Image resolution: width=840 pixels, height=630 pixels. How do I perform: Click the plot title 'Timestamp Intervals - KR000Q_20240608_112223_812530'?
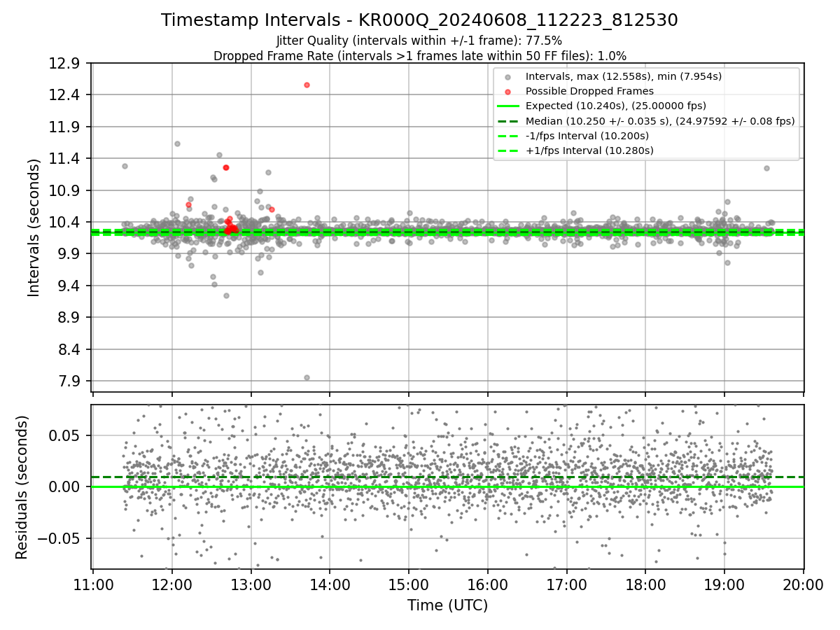click(419, 20)
